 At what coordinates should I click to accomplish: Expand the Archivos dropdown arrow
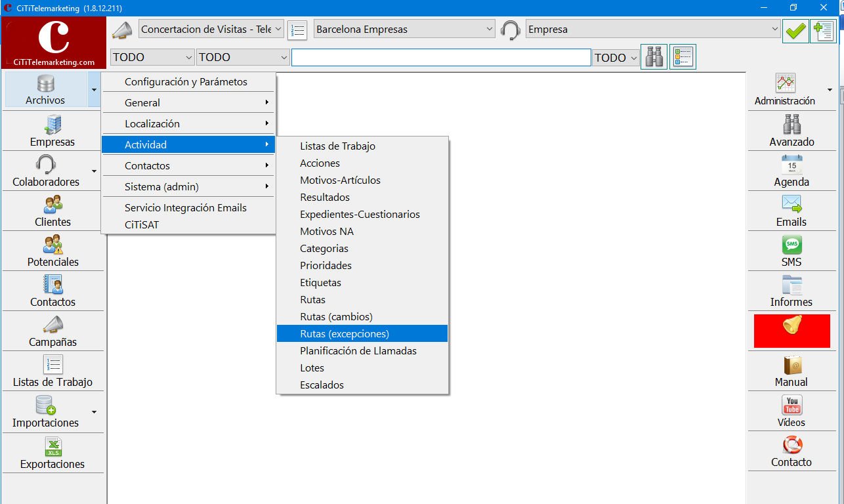pyautogui.click(x=95, y=90)
